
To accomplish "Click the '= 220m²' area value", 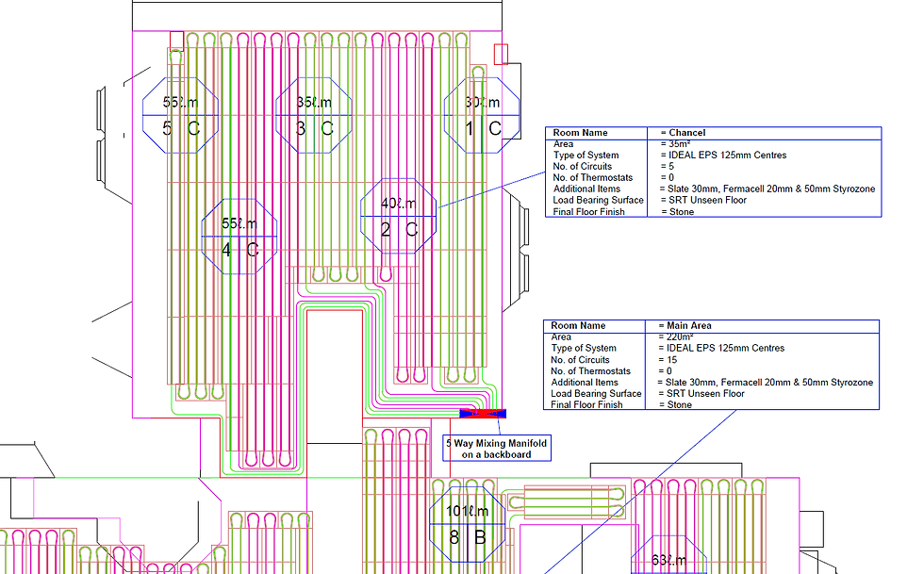I will [676, 336].
